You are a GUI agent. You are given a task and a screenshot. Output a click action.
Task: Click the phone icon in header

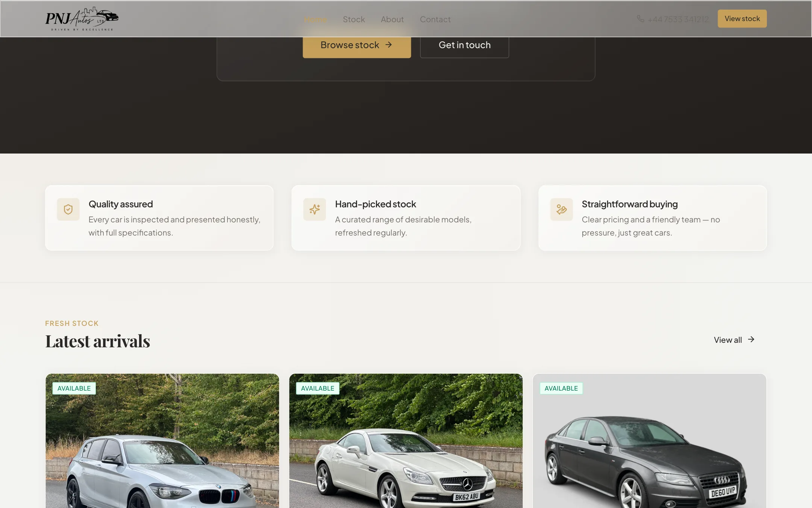coord(641,19)
